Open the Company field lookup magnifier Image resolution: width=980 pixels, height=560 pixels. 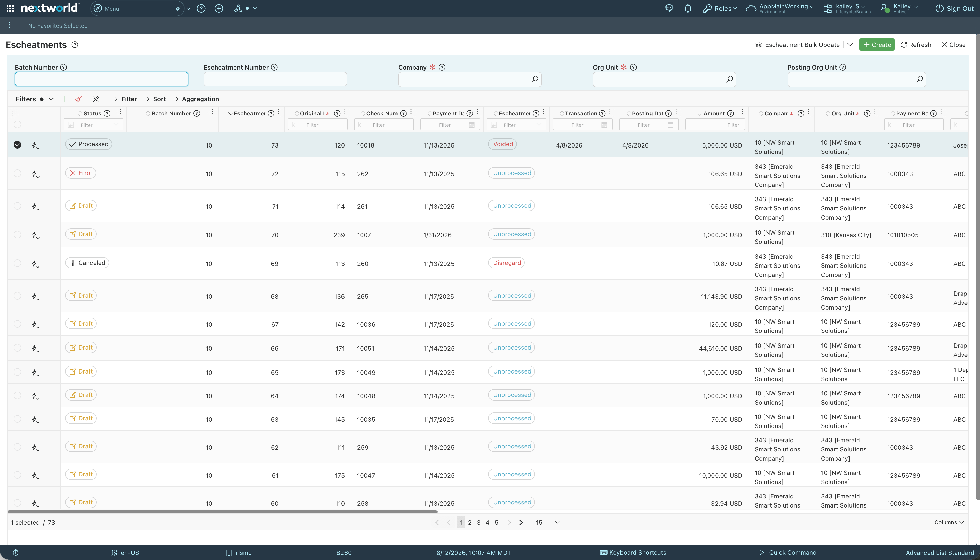pyautogui.click(x=535, y=79)
